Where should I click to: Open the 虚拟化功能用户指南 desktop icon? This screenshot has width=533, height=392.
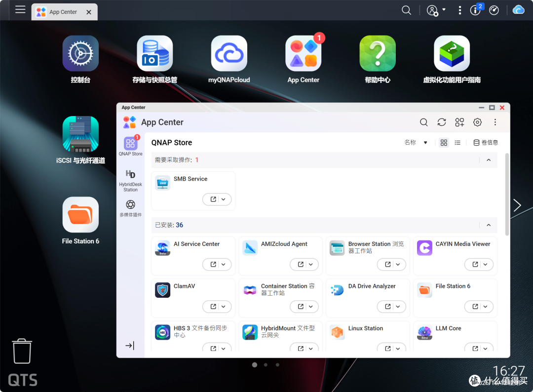click(x=452, y=53)
